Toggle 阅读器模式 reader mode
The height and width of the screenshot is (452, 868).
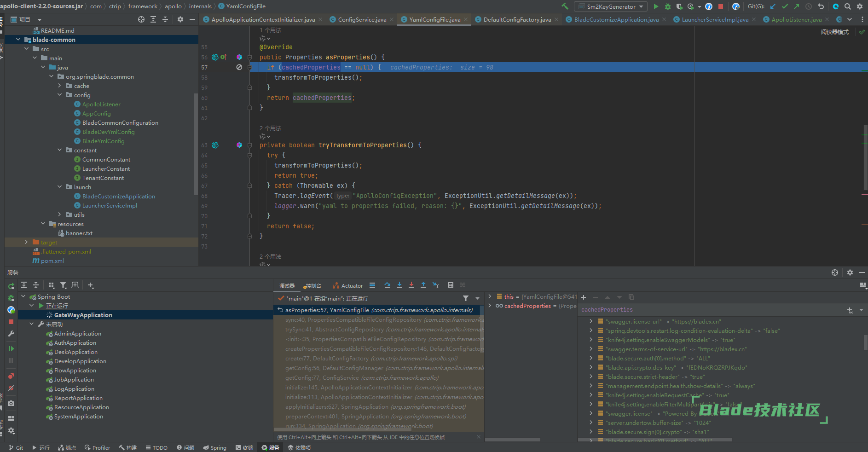tap(834, 32)
